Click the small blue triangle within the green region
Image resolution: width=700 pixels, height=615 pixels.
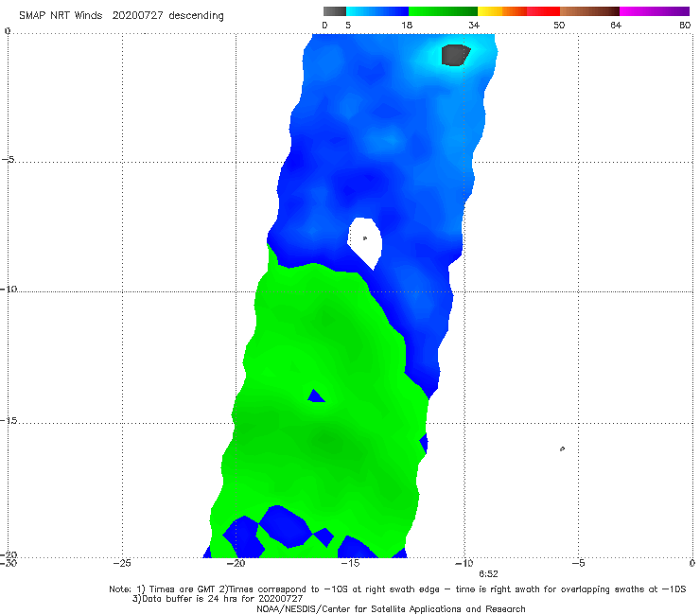coord(316,396)
